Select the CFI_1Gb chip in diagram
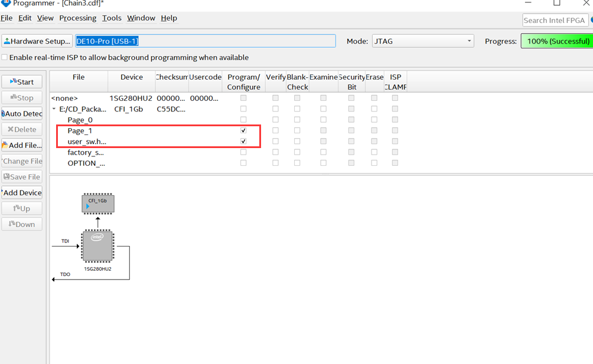The width and height of the screenshot is (593, 364). click(x=98, y=204)
